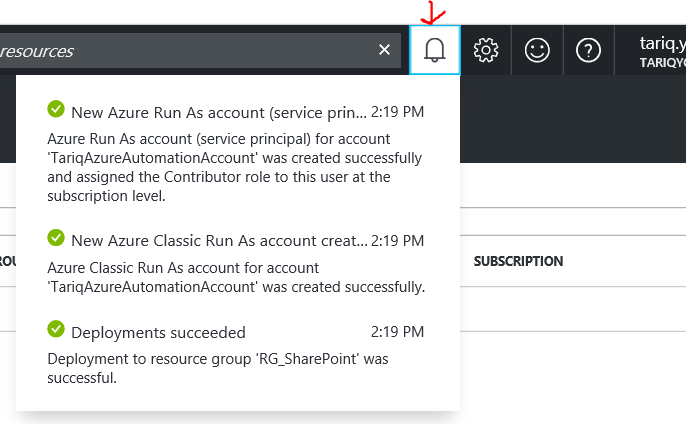The width and height of the screenshot is (686, 424).
Task: Open 'New Azure Run As account' notification title
Action: point(219,112)
